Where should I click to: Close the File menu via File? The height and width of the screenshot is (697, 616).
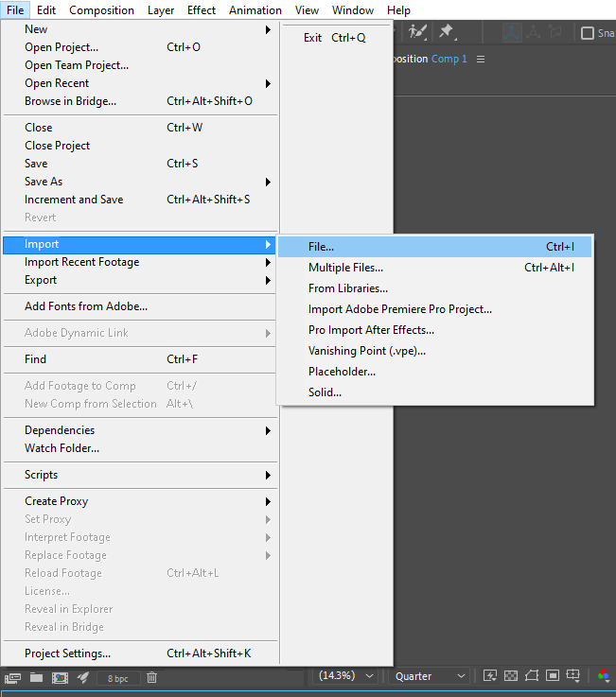15,9
